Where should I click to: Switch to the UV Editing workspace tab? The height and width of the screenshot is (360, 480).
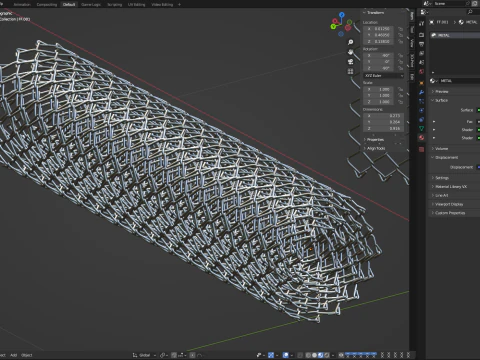[136, 4]
